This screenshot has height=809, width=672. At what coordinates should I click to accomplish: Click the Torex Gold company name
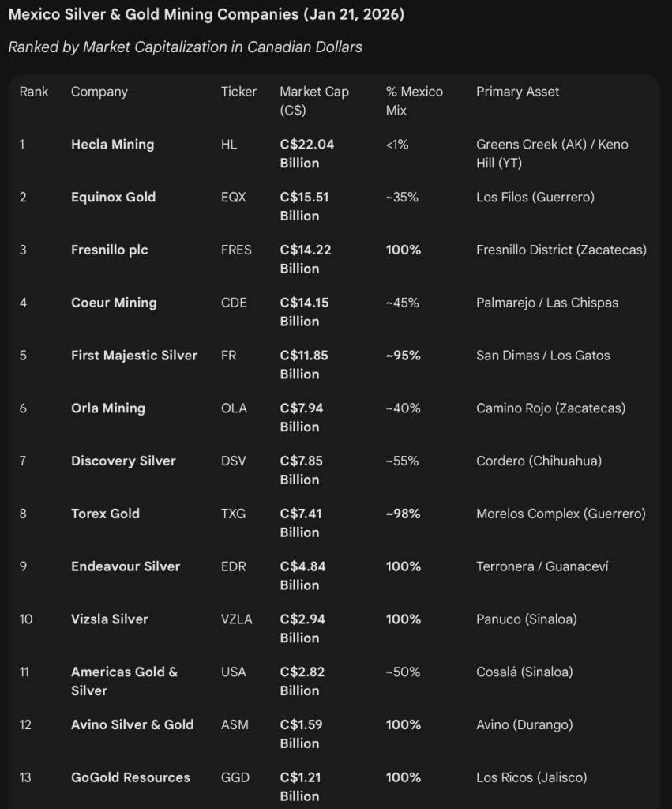(105, 514)
